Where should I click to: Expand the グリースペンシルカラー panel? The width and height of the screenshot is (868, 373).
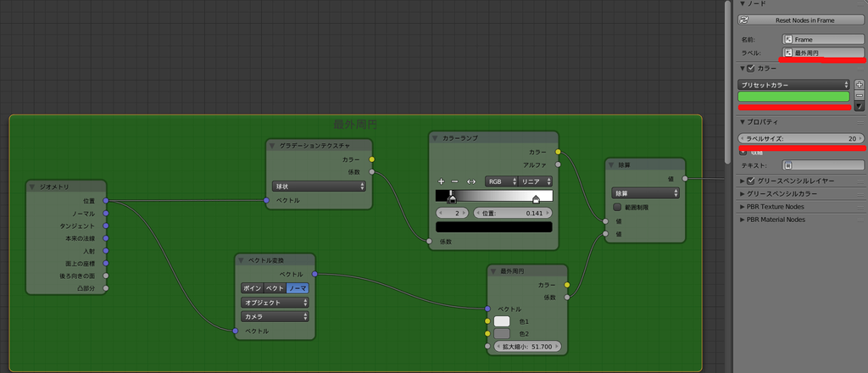click(x=743, y=193)
